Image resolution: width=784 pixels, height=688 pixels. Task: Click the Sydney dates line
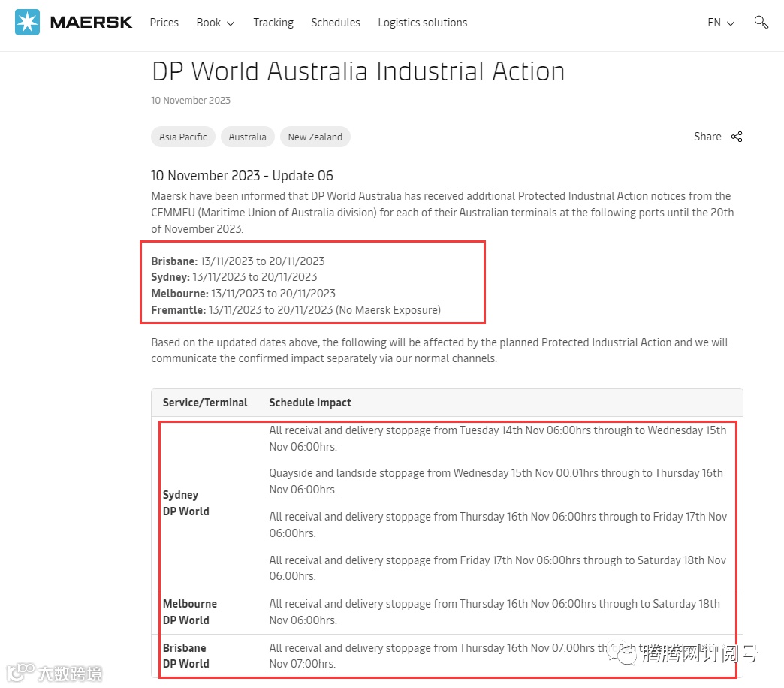click(x=234, y=277)
